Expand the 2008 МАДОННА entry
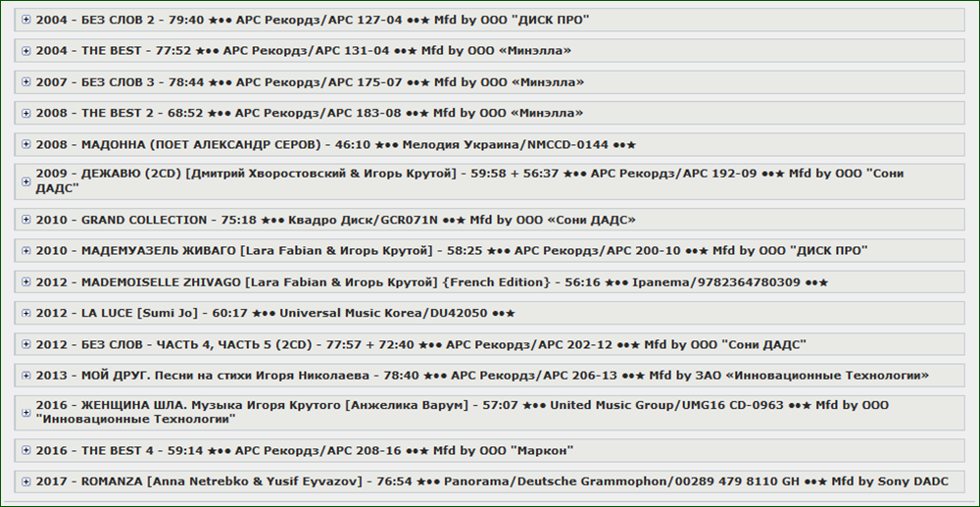 tap(26, 144)
